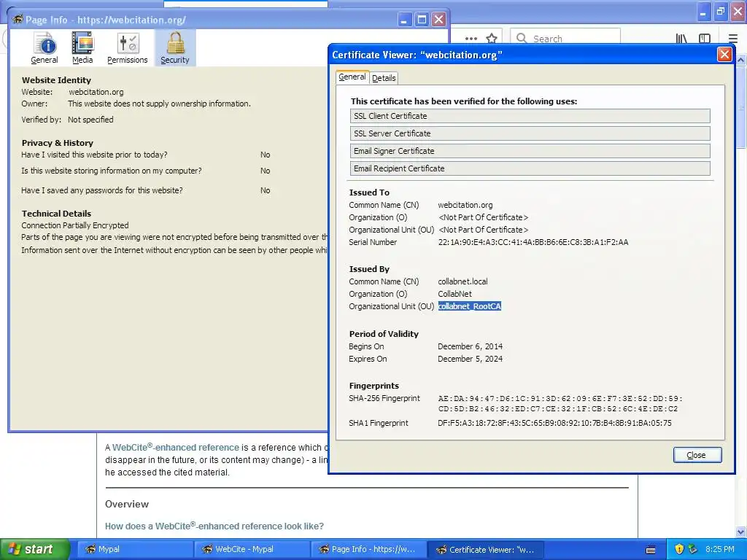This screenshot has width=747, height=560.
Task: Click the security shield tray icon
Action: click(679, 549)
